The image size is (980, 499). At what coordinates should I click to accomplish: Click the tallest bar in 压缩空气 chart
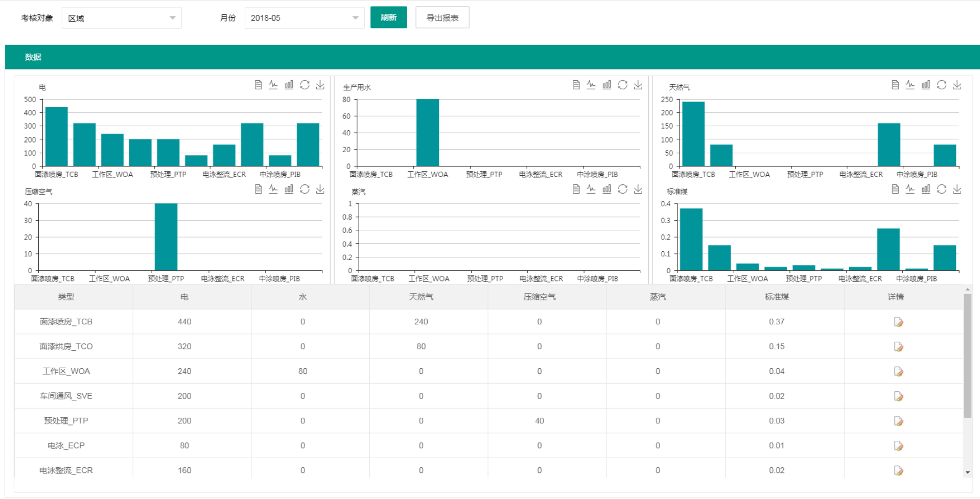(x=166, y=237)
